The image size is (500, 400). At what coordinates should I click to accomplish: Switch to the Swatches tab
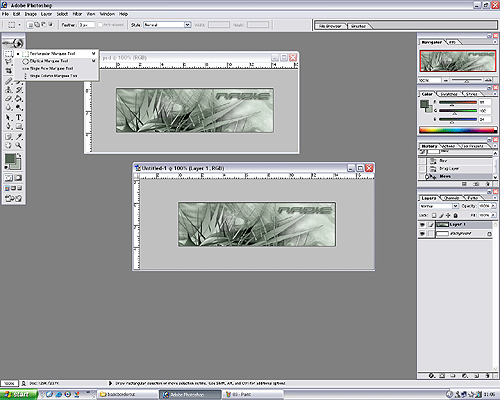point(449,94)
